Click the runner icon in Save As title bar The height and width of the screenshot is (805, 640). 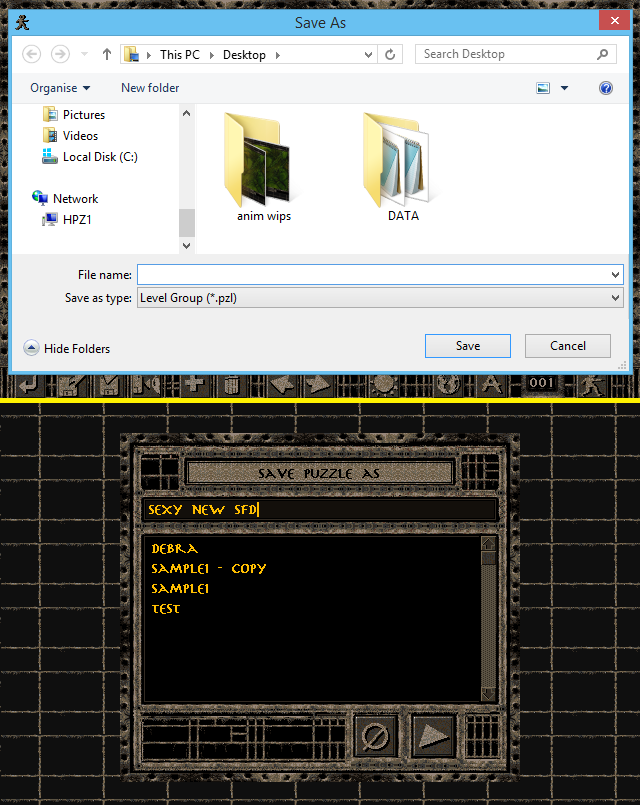pos(22,22)
